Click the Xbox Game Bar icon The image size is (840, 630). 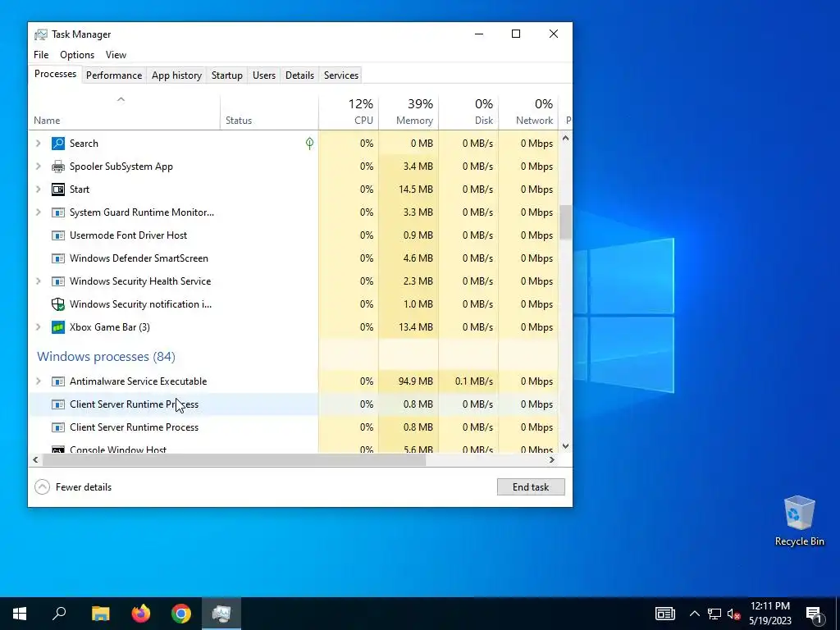tap(58, 327)
